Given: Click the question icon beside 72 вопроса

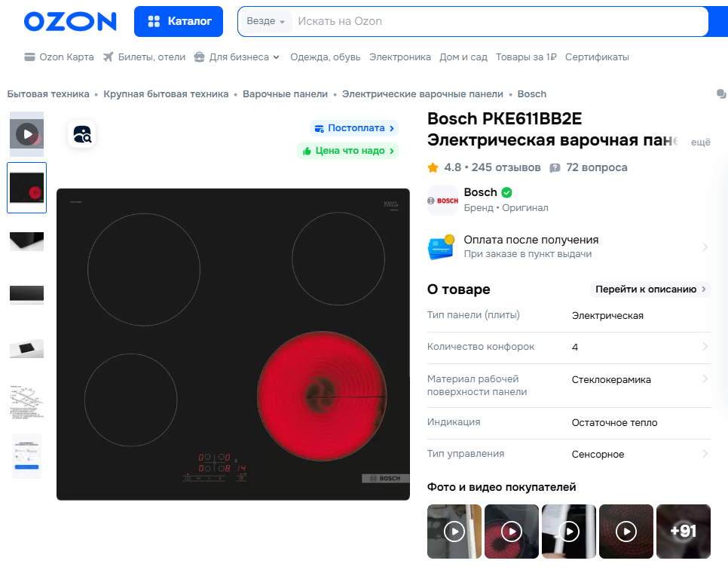Looking at the screenshot, I should (x=555, y=167).
